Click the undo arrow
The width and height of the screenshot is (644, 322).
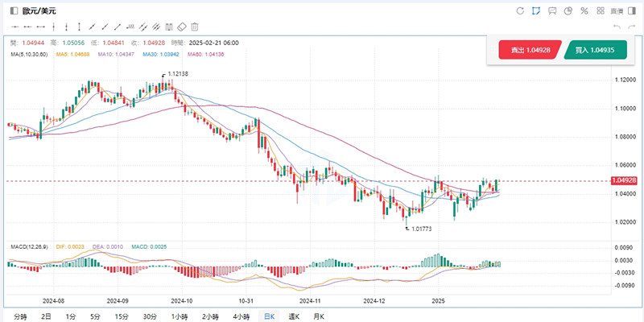(617, 27)
